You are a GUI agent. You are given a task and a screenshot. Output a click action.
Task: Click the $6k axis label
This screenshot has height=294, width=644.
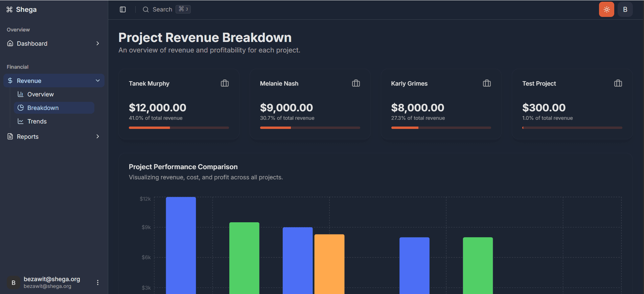click(x=146, y=257)
